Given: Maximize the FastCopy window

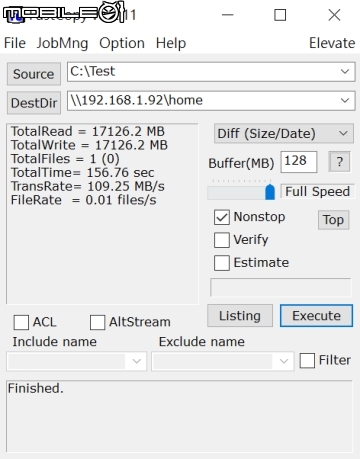Looking at the screenshot, I should coord(280,15).
